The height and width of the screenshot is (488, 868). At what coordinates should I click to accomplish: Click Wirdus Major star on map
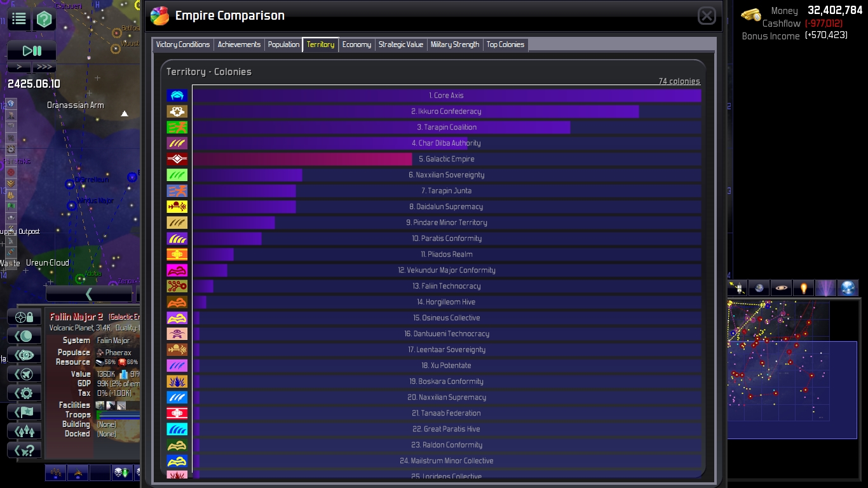(72, 207)
